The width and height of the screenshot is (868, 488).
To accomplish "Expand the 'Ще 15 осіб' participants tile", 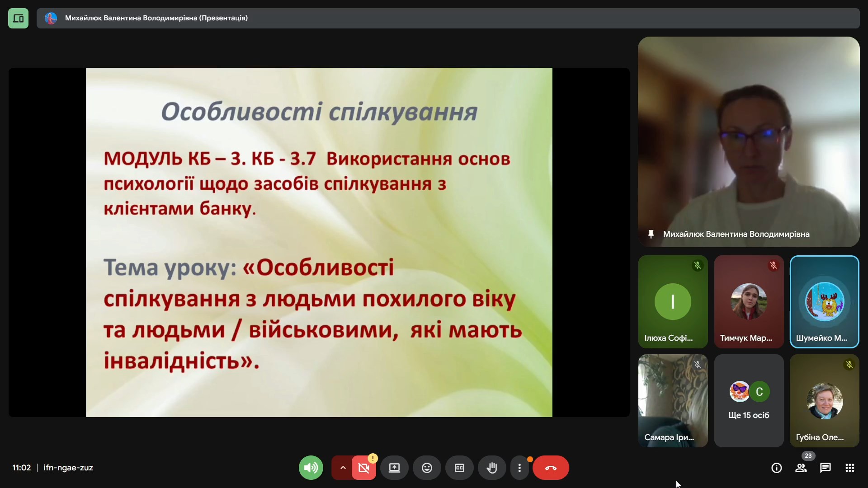I will pyautogui.click(x=749, y=401).
